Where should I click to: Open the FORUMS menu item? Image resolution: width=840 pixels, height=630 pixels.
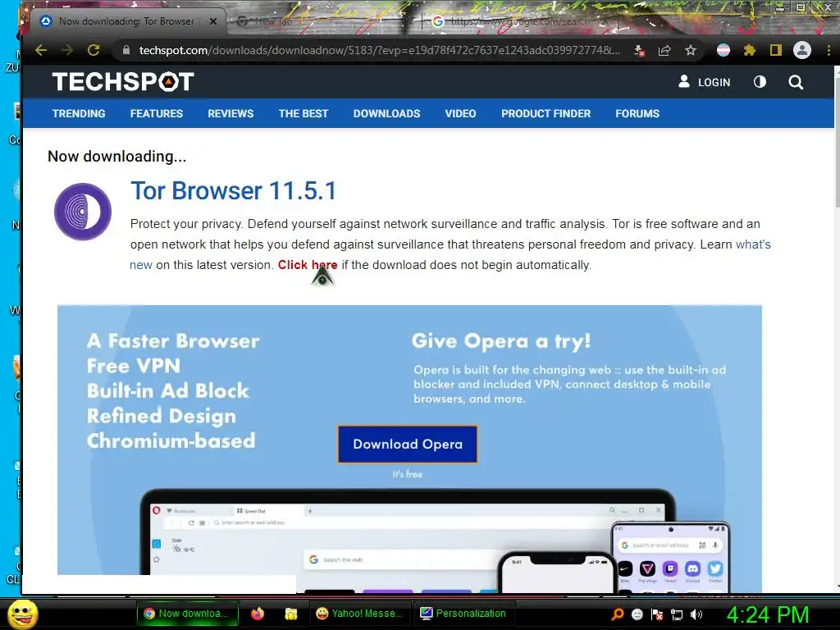coord(637,113)
